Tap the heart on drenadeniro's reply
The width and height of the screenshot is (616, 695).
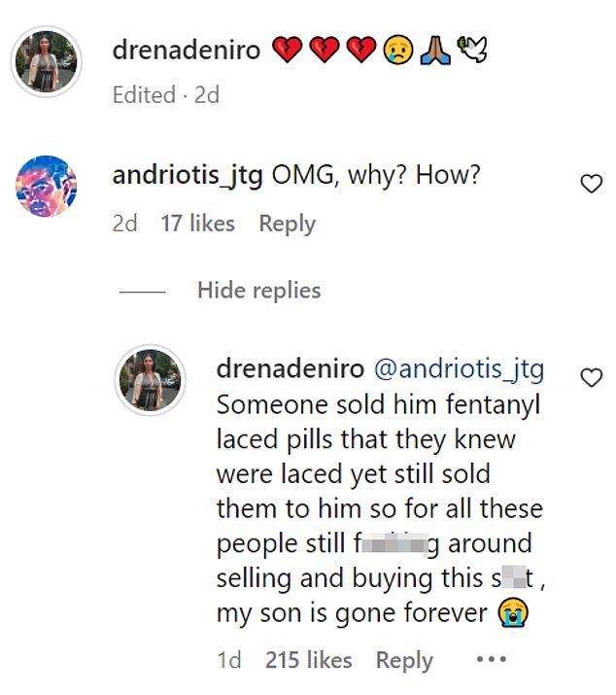(591, 377)
